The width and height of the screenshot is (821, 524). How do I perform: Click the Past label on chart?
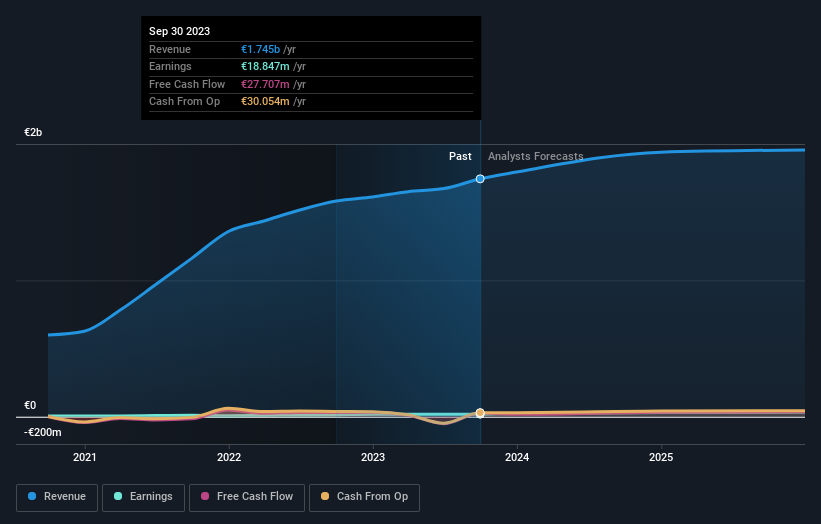click(x=460, y=157)
